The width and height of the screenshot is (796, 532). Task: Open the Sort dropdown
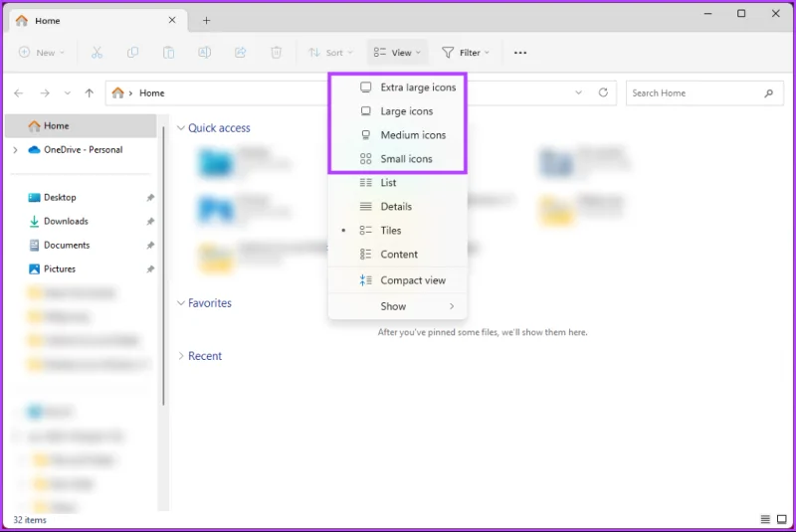click(x=330, y=53)
